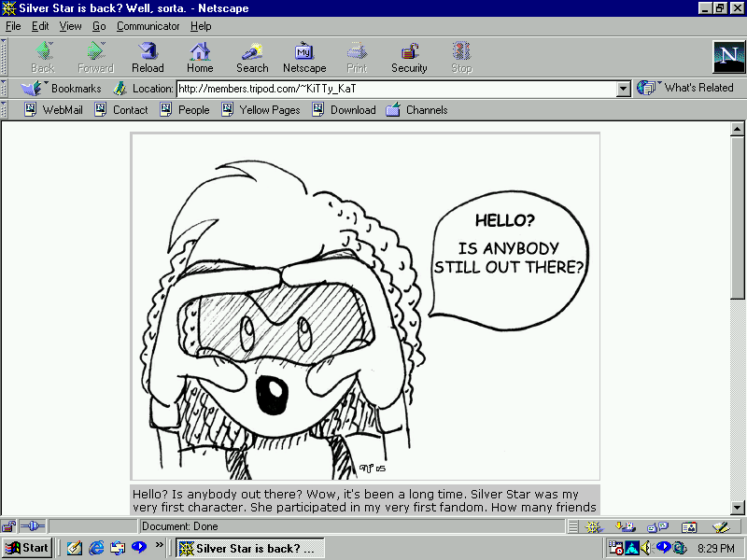This screenshot has height=560, width=747.
Task: Open the Yellow Pages toolbar link
Action: 261,110
